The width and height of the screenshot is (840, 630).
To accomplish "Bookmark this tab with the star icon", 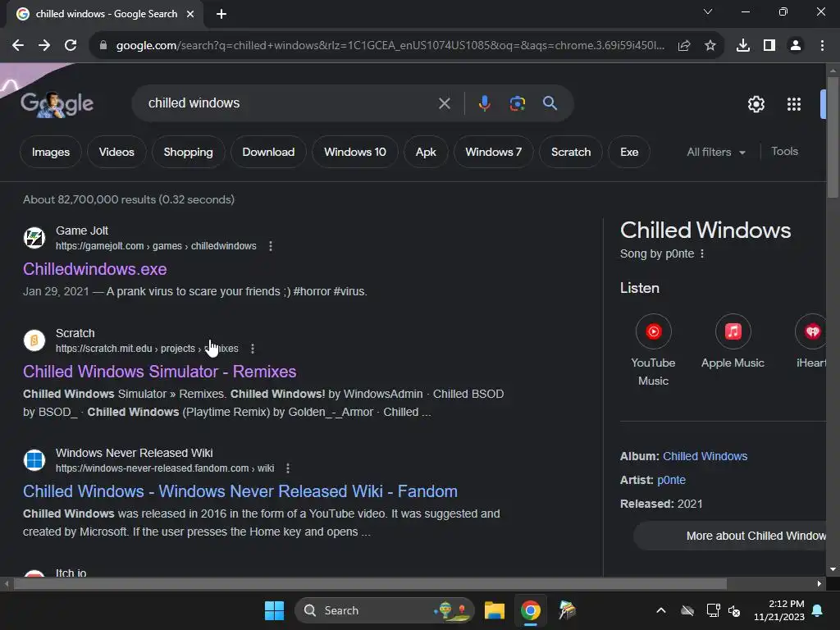I will [710, 46].
